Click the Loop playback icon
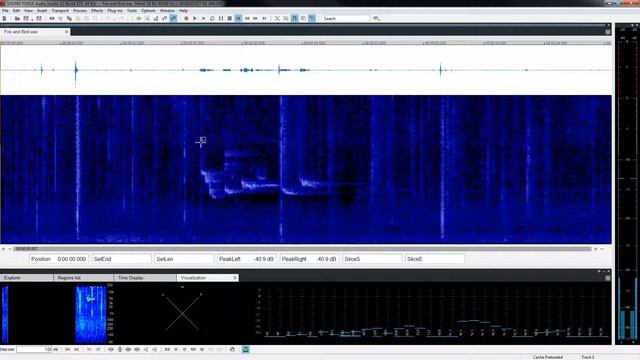This screenshot has height=360, width=640. [x=212, y=18]
